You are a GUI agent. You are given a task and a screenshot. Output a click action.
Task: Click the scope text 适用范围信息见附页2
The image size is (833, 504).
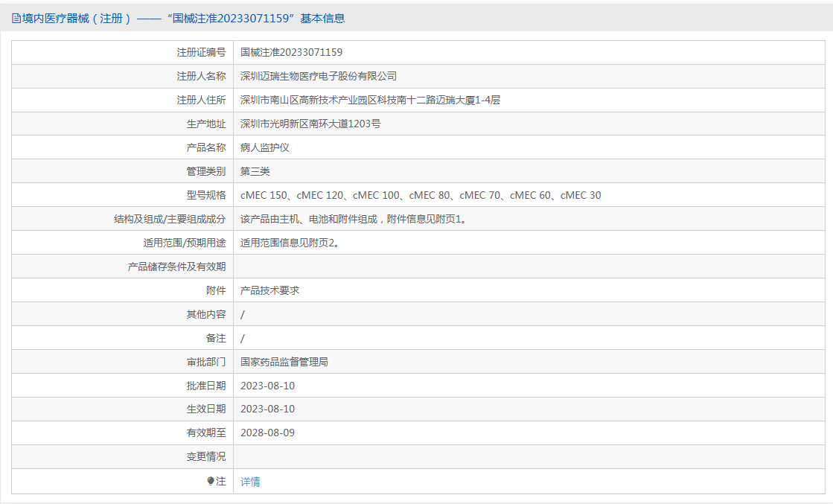pyautogui.click(x=290, y=243)
